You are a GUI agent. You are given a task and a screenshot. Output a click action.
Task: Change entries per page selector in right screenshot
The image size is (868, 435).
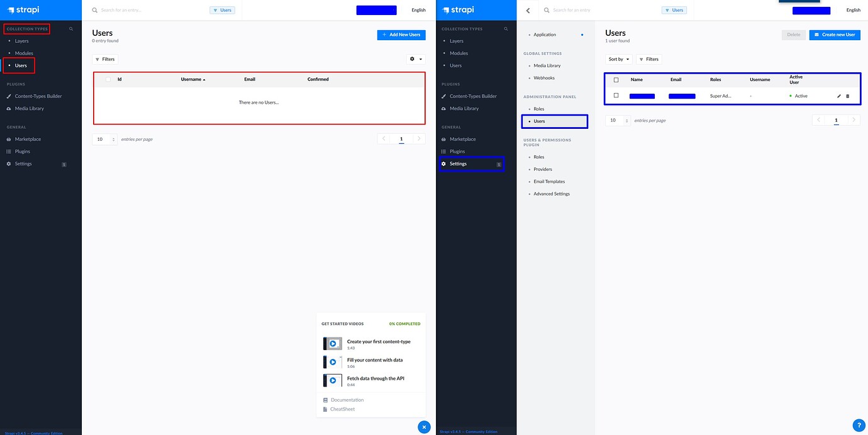pos(618,120)
